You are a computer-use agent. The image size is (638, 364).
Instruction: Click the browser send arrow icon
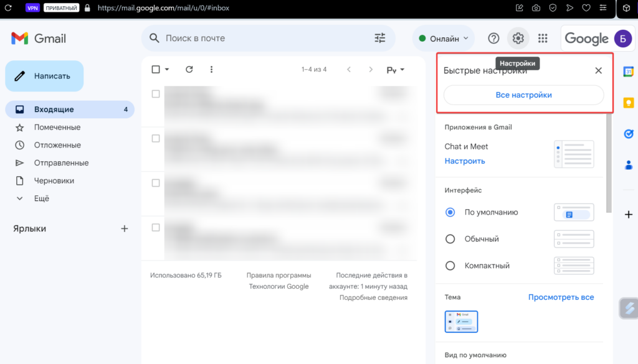[569, 7]
